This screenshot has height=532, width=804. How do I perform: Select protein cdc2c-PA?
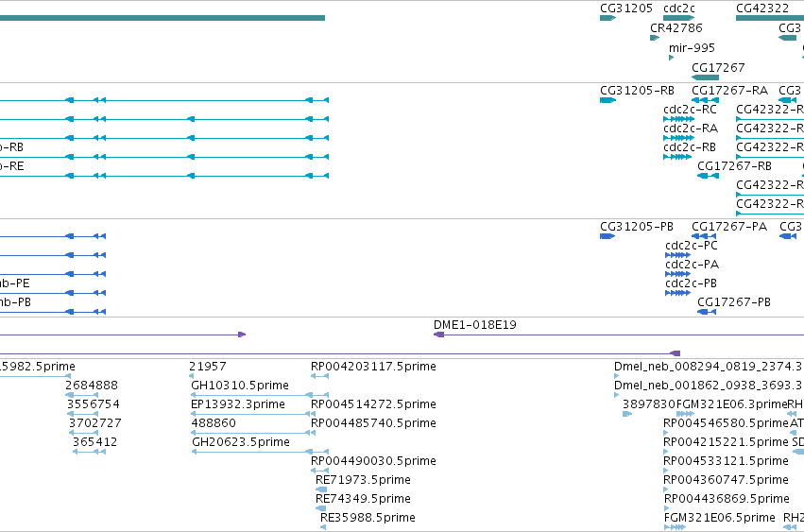(x=692, y=265)
